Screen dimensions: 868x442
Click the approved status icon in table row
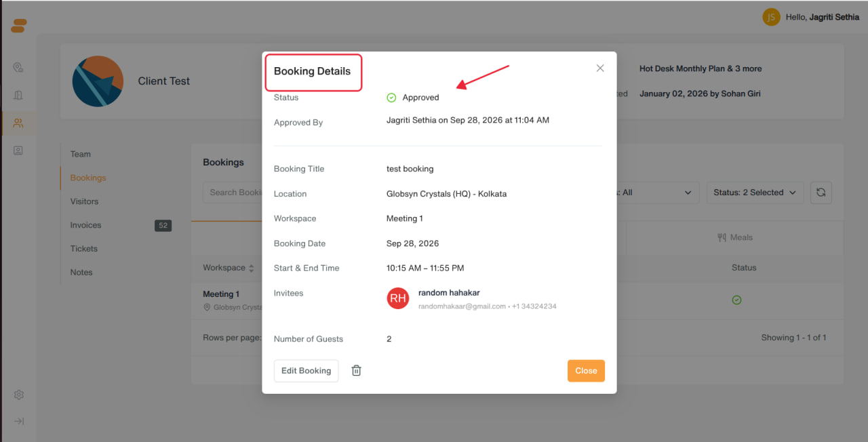[x=736, y=300]
